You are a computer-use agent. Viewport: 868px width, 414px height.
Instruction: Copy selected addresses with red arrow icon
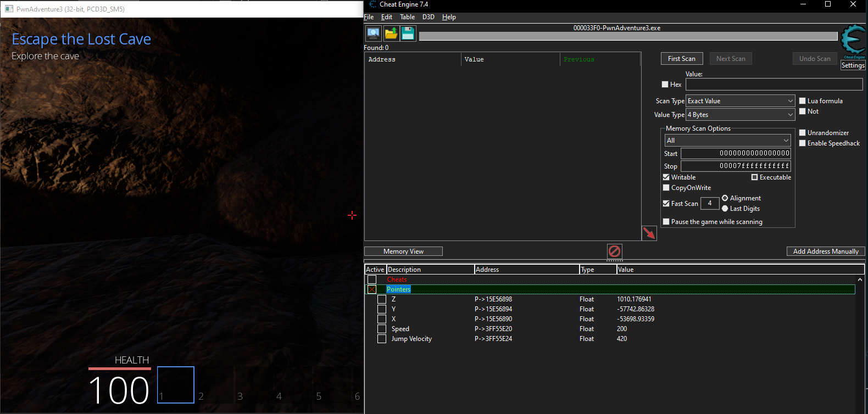pos(649,233)
